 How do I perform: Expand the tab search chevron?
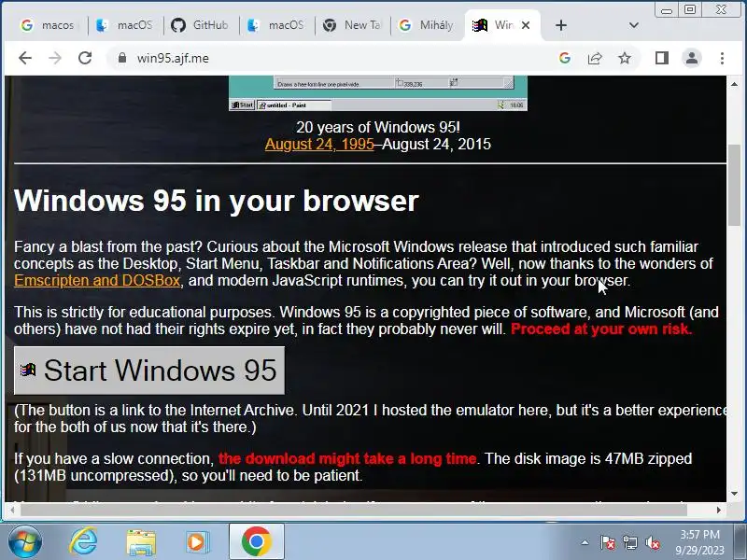(634, 25)
